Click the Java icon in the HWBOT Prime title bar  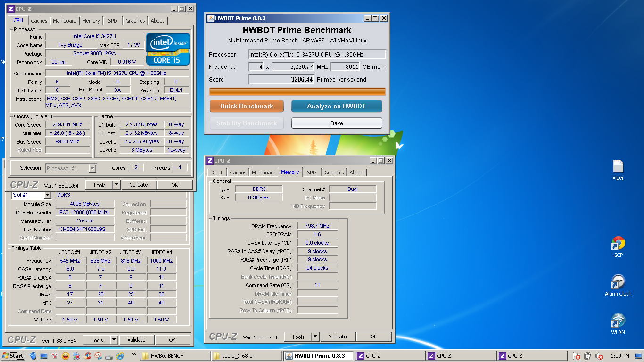pos(210,18)
